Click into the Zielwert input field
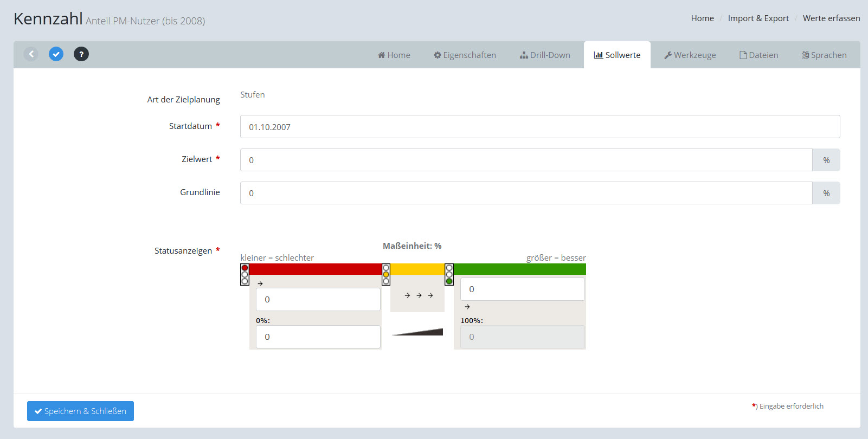 526,160
